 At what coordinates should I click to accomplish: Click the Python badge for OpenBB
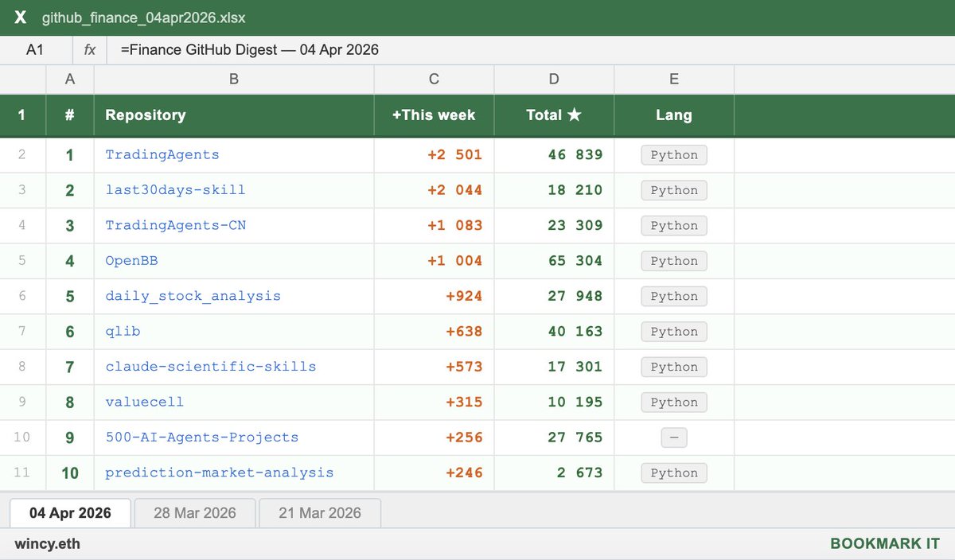[x=673, y=261]
